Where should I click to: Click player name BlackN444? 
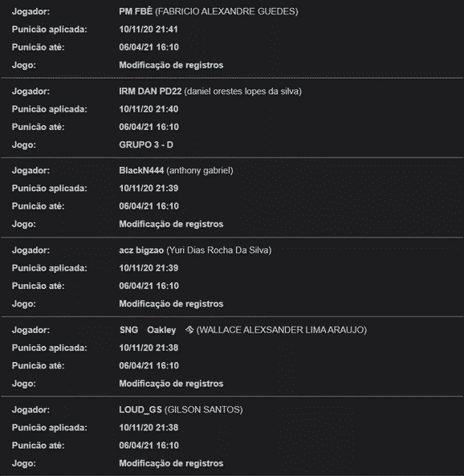[x=141, y=171]
